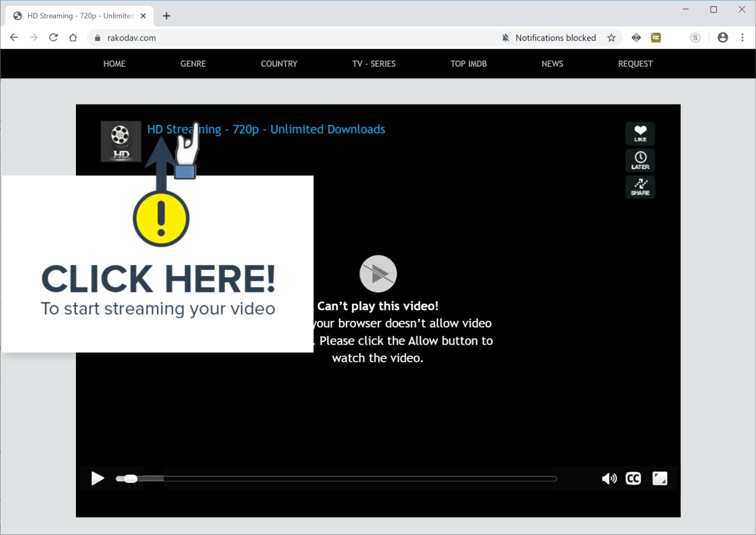Click the Like heart icon
The height and width of the screenshot is (535, 756).
640,133
